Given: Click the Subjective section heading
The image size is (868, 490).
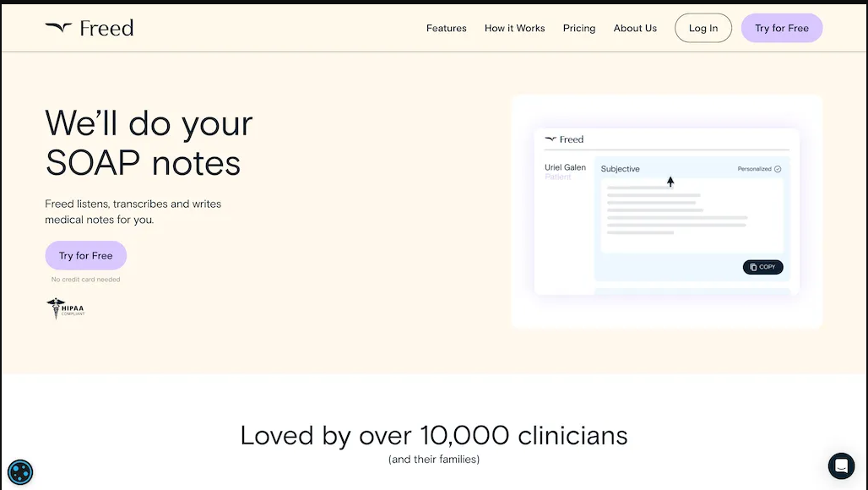Looking at the screenshot, I should [x=620, y=169].
